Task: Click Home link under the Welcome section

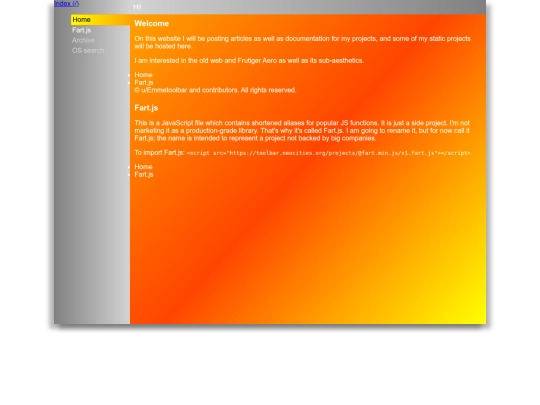Action: point(143,75)
